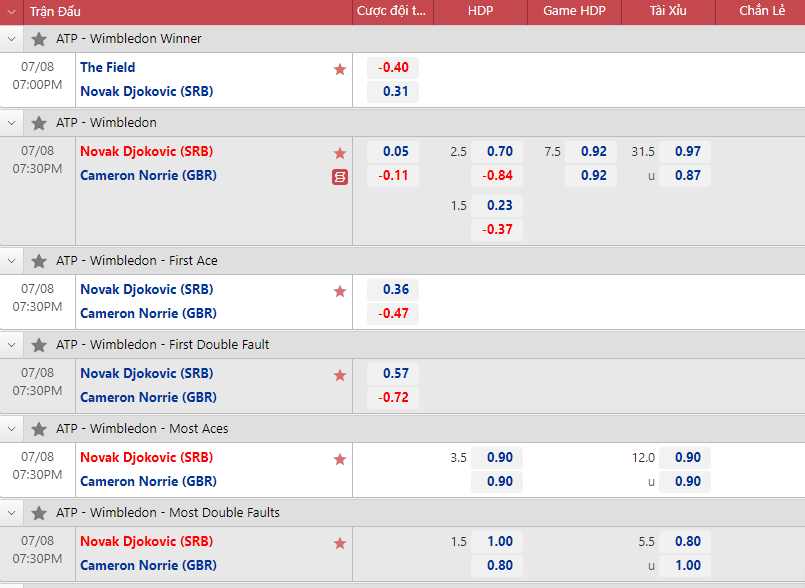Select over 12.0 odds in Most Aces
Viewport: 805px width, 588px height.
tap(685, 458)
